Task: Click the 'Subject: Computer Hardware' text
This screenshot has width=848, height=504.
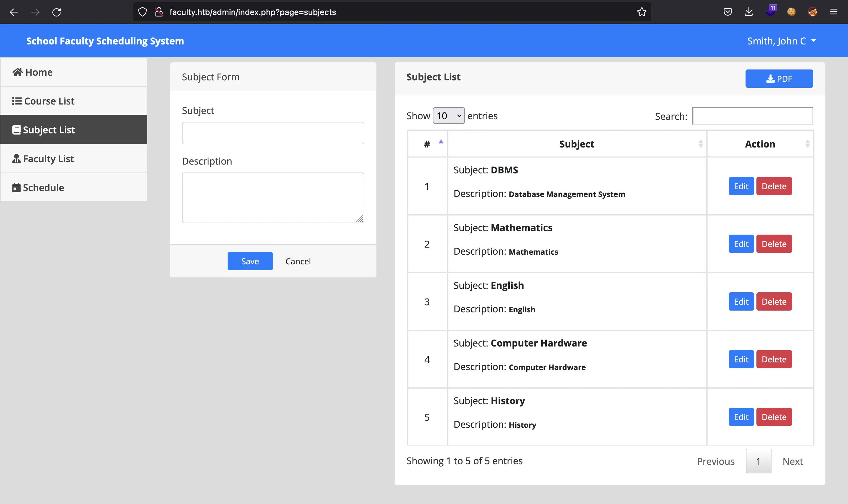Action: tap(520, 343)
